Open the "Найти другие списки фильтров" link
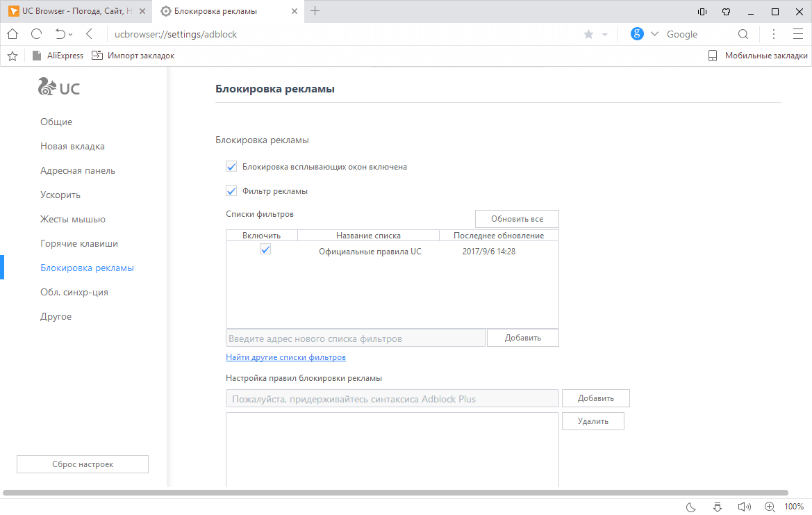812x515 pixels. [285, 357]
